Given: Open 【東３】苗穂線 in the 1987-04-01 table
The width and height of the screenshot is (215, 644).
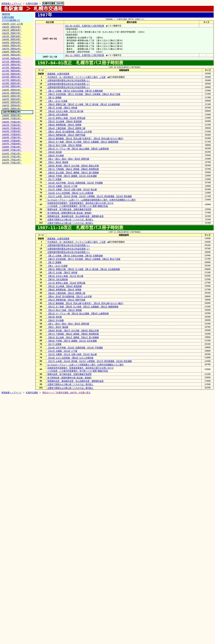Looking at the screenshot, I should (x=54, y=98).
